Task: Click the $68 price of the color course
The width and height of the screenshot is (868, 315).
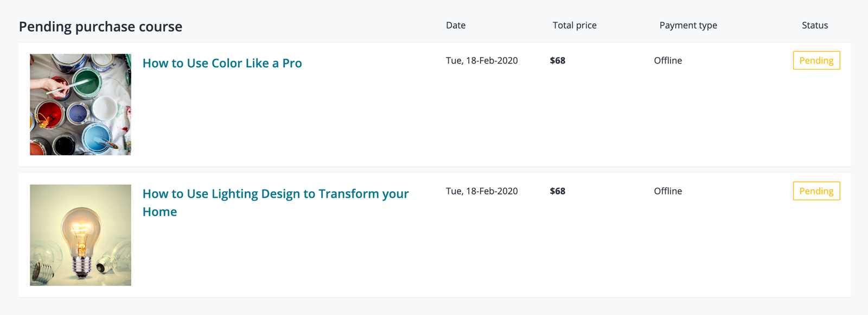Action: [558, 61]
